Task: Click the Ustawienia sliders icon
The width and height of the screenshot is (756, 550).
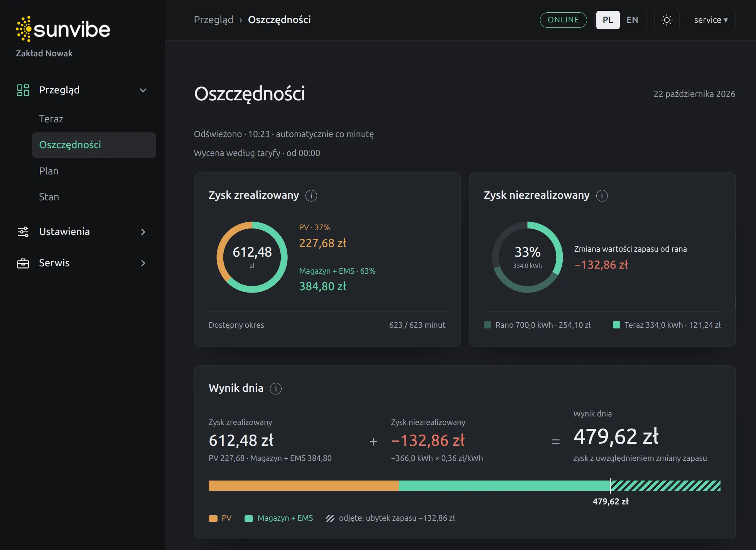Action: 23,232
